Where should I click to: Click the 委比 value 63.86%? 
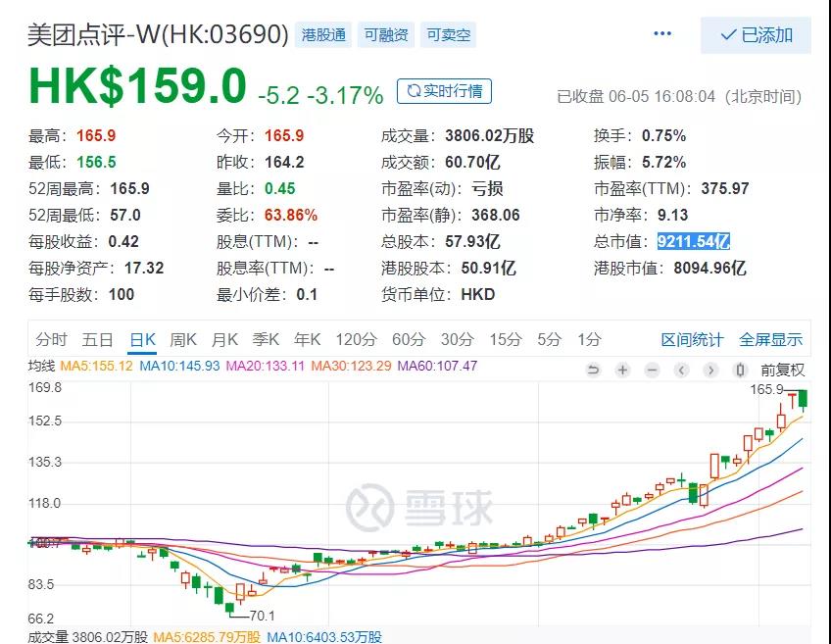pos(291,216)
